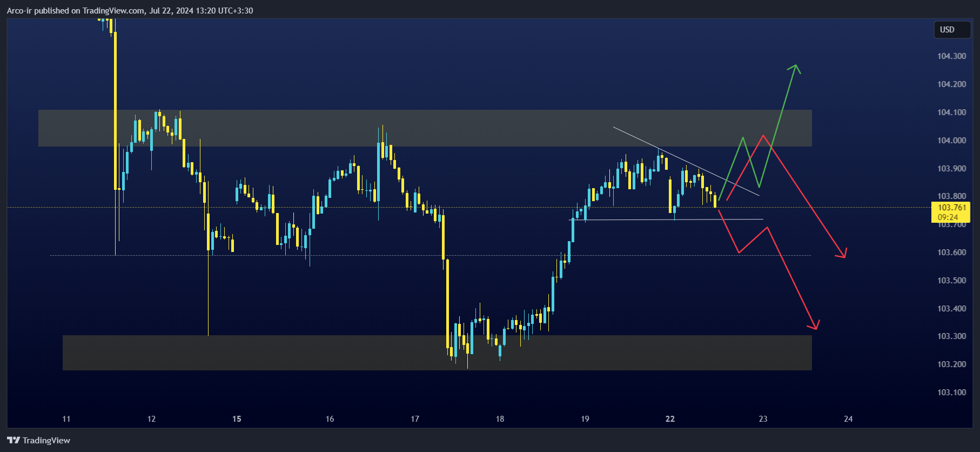
Task: Click date label 24 on time axis
Action: (x=848, y=419)
